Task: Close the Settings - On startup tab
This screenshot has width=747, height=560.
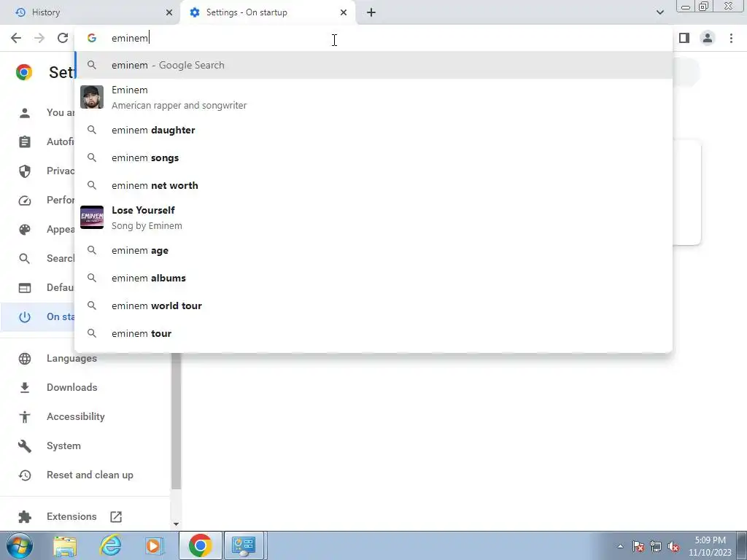Action: (344, 12)
